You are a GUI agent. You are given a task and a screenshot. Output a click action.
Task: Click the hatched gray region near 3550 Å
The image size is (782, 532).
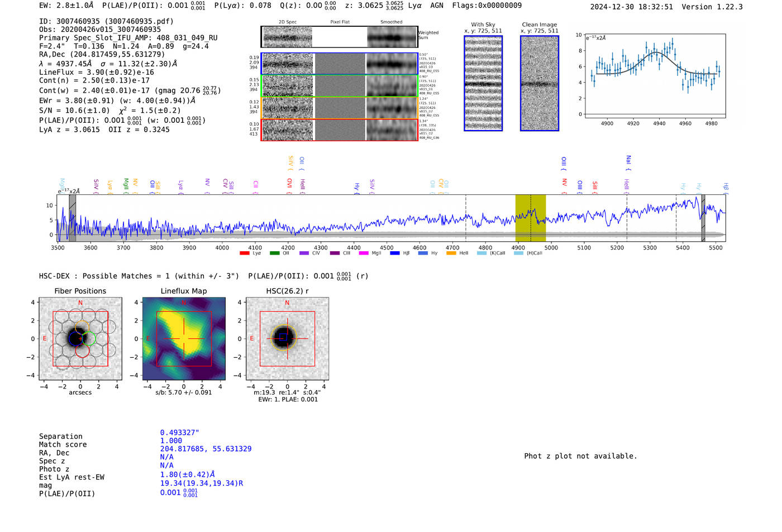click(x=72, y=218)
